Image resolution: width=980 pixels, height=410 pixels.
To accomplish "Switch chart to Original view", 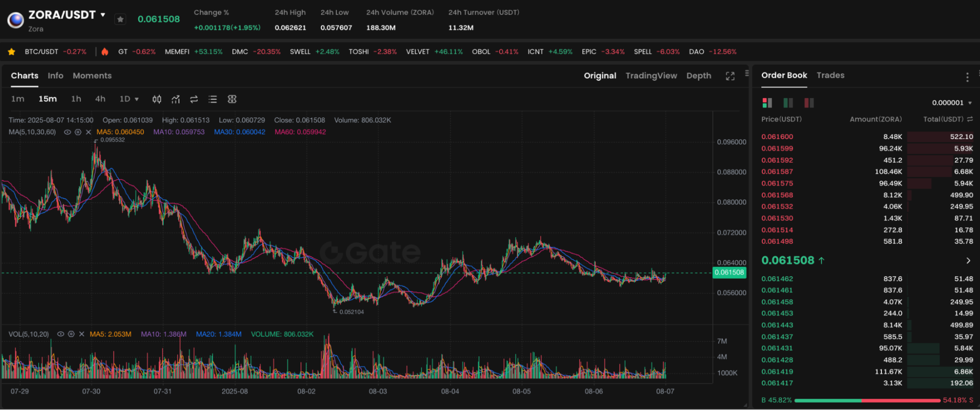I will 600,76.
